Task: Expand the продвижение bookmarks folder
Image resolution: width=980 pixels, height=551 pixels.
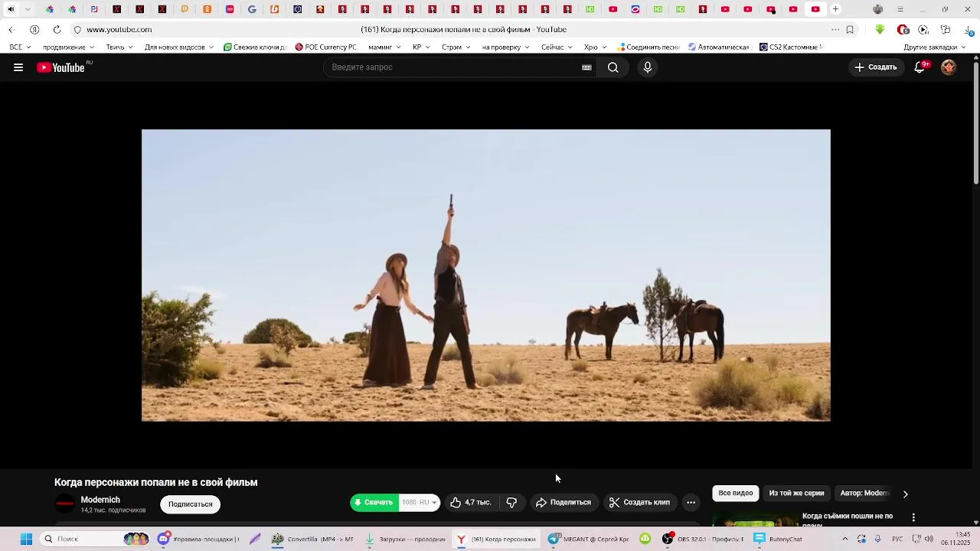Action: click(x=68, y=47)
